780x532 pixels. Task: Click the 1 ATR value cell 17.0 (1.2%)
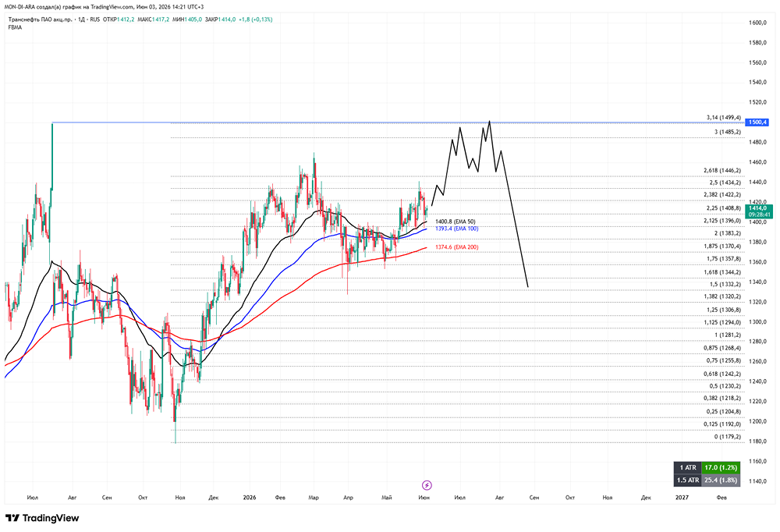[x=720, y=467]
